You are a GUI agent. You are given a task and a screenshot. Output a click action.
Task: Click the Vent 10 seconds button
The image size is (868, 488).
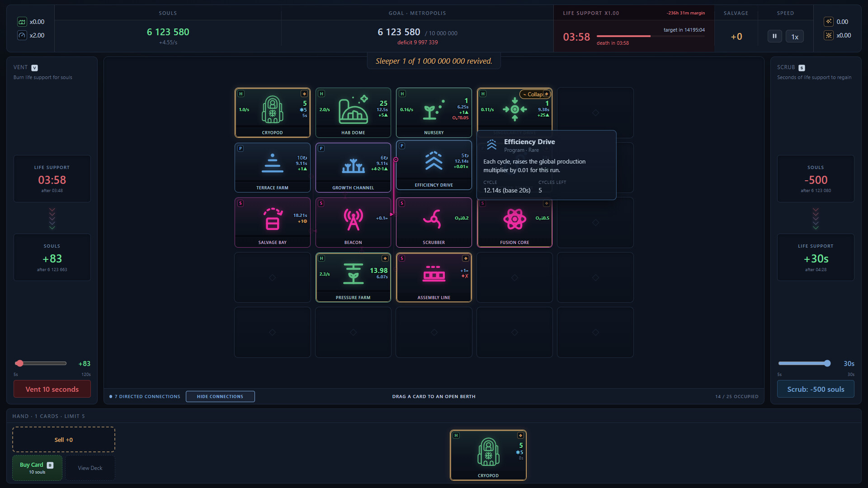tap(52, 389)
